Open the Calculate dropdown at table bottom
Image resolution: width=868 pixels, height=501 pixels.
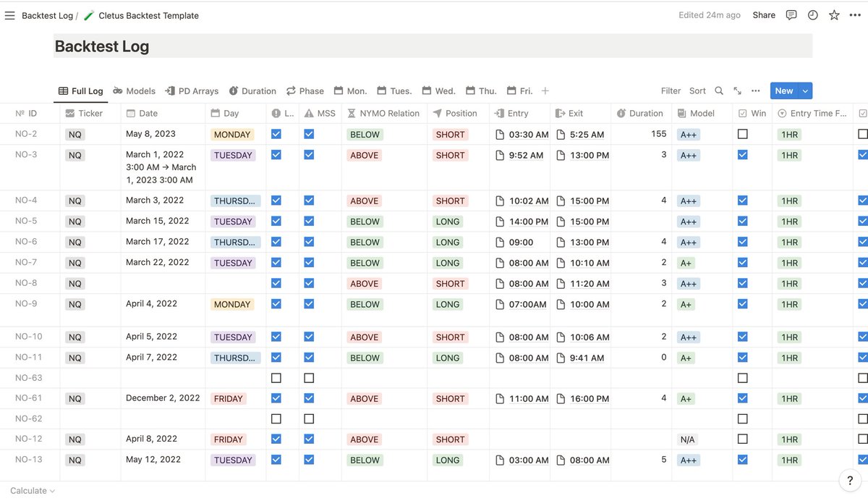click(x=33, y=490)
